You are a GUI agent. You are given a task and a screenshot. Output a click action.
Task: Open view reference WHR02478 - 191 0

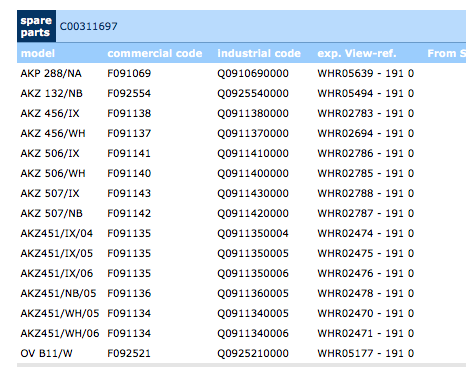(x=366, y=293)
